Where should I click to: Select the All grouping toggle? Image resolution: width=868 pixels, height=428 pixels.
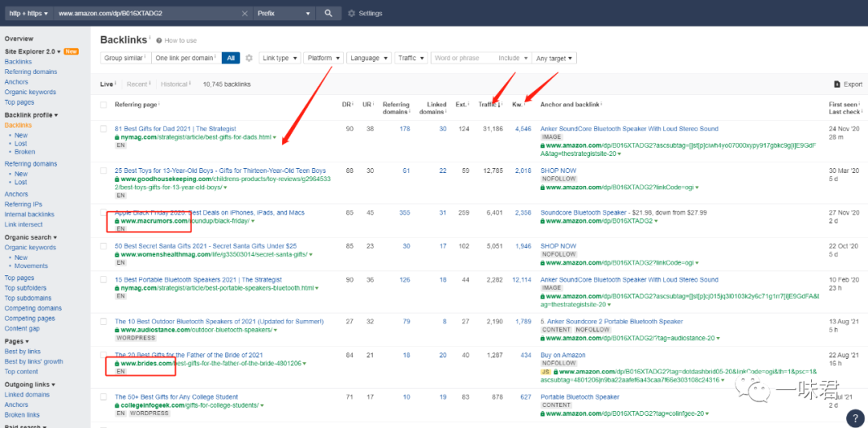tap(231, 58)
